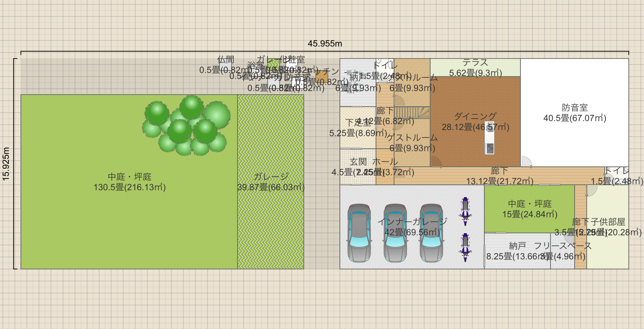
Task: Select the 防音室 40.5畳(67.07㎡) label
Action: pyautogui.click(x=575, y=113)
